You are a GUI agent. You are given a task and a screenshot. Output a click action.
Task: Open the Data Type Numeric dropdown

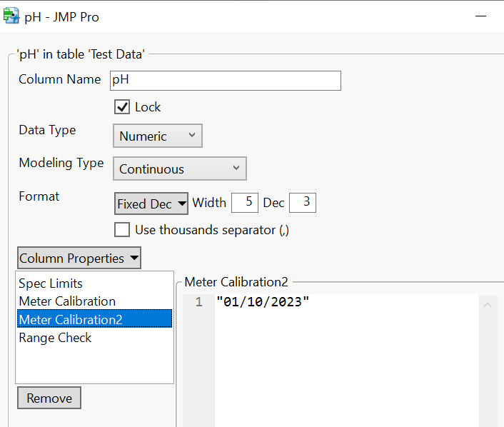point(158,136)
